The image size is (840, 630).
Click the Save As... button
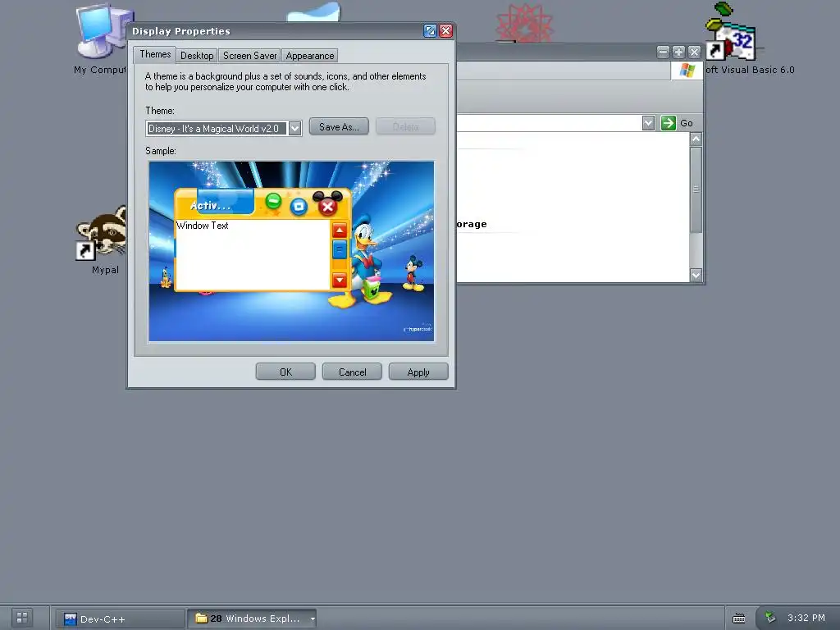point(339,127)
